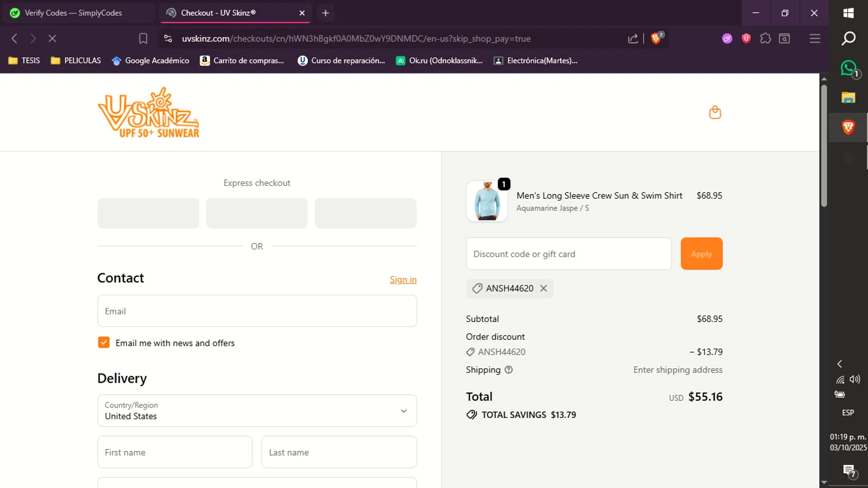The height and width of the screenshot is (488, 868).
Task: Click the volume speaker tray icon
Action: pos(855,379)
